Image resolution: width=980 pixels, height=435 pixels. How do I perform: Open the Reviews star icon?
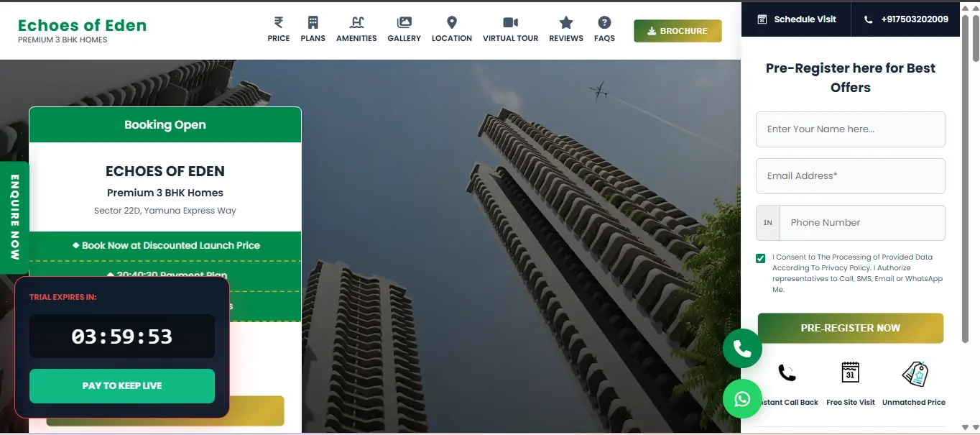[x=566, y=22]
